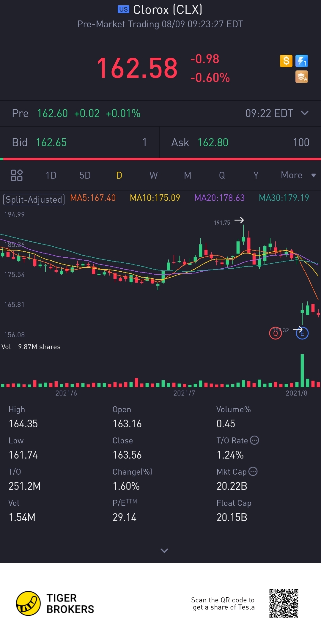Tap the Clorox (CLX) title
Viewport: 321px width, 644px height.
pyautogui.click(x=168, y=10)
